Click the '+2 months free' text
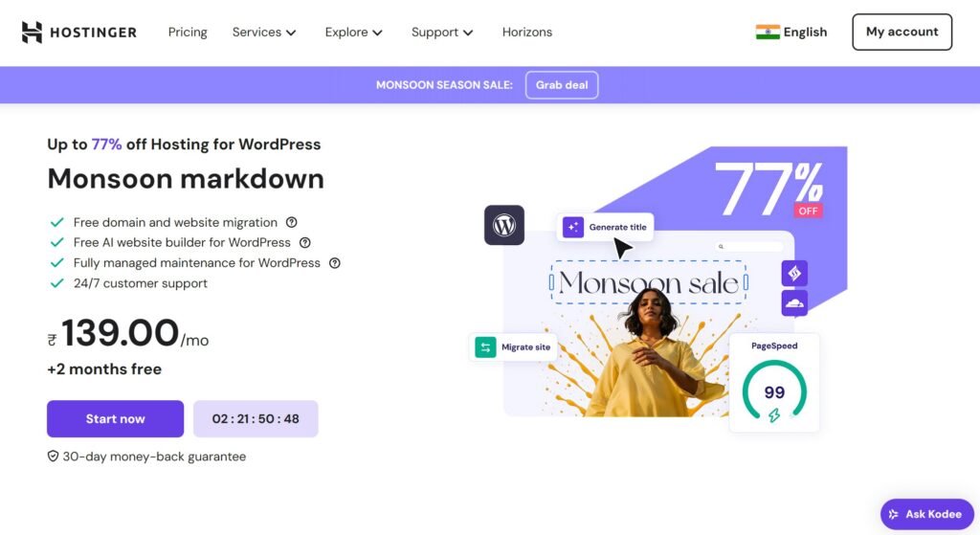 [x=104, y=369]
